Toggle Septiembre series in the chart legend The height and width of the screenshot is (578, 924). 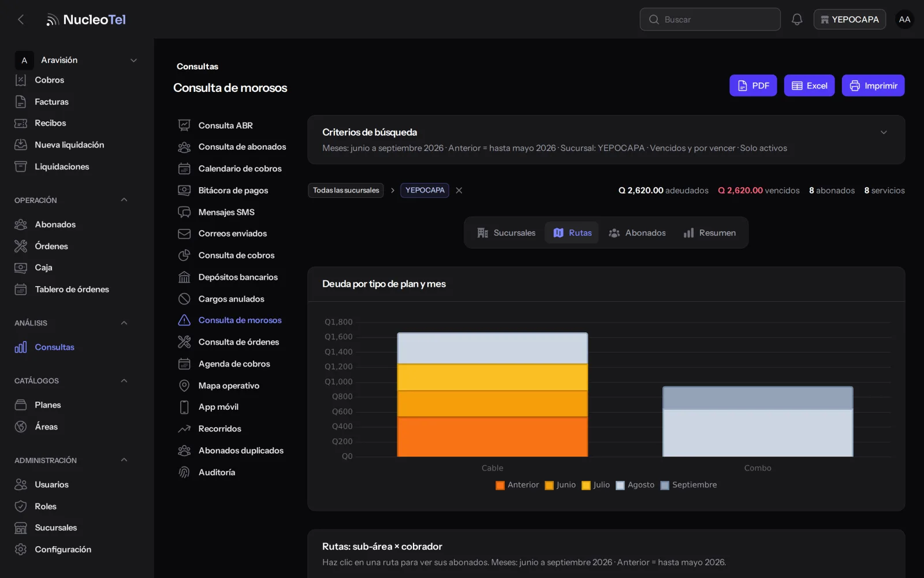tap(688, 485)
